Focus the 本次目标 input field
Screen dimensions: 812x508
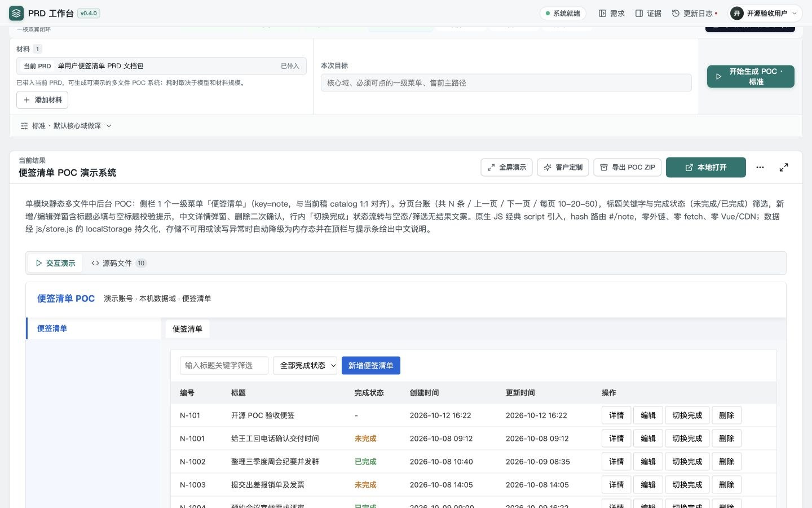pos(506,83)
